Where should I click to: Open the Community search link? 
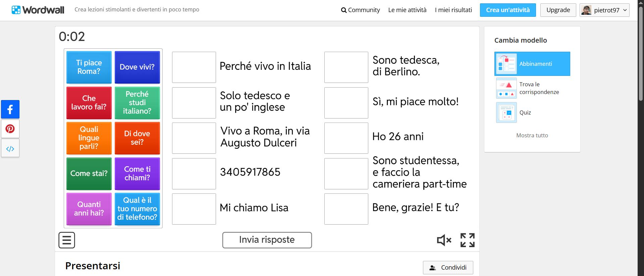tap(360, 10)
